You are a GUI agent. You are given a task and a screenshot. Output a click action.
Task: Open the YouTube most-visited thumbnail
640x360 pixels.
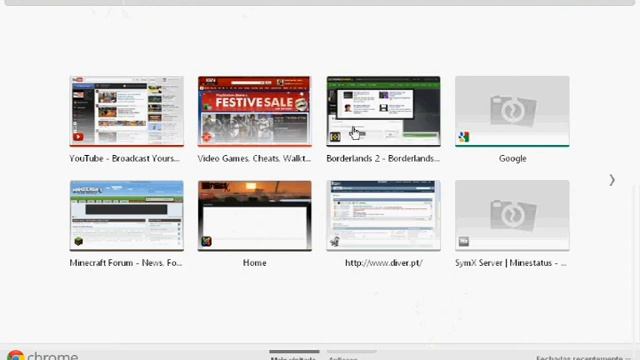[x=127, y=111]
